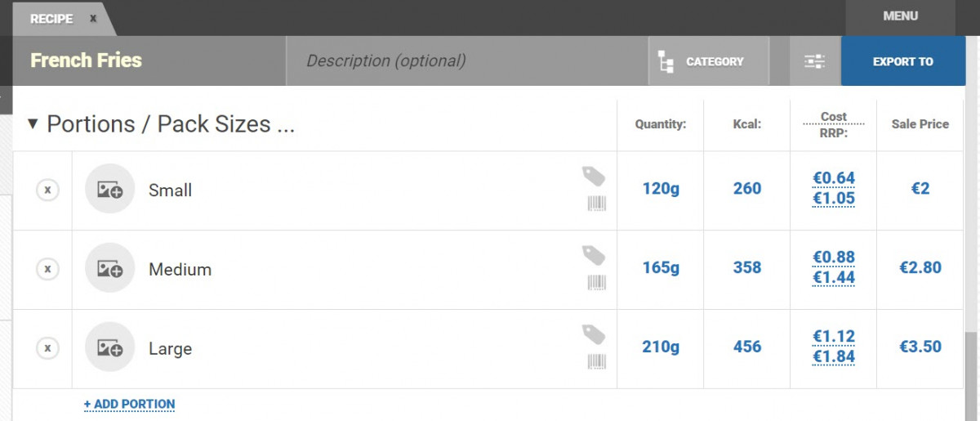Screen dimensions: 980x421
Task: Click the Description (optional) input field
Action: (465, 61)
